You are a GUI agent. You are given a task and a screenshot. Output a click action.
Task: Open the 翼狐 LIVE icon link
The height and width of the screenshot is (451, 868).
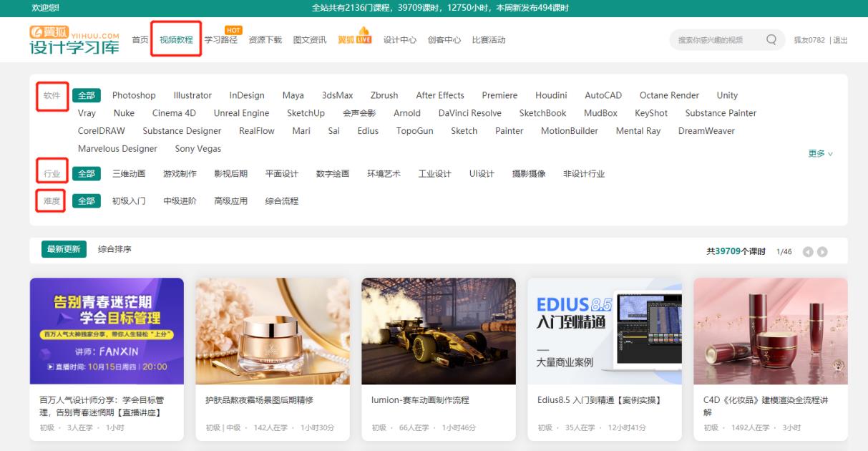click(355, 37)
